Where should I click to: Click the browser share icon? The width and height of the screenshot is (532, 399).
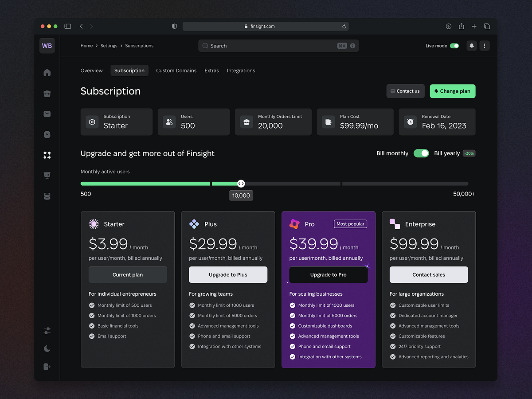pos(462,27)
